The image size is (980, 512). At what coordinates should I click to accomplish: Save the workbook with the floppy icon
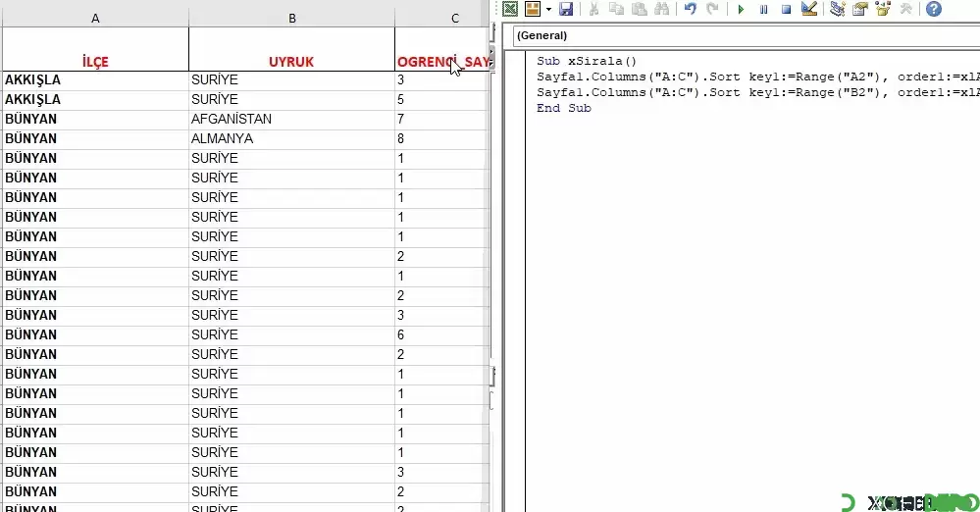[566, 9]
